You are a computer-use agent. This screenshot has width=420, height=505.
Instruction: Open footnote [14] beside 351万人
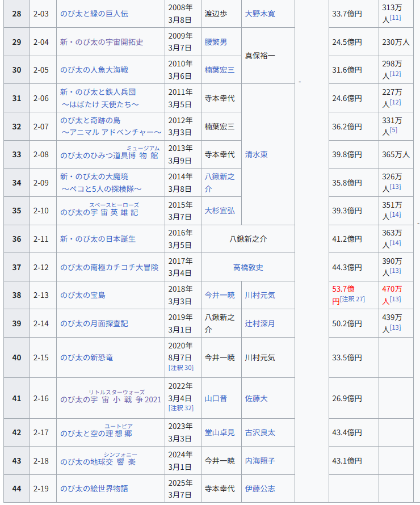(x=395, y=214)
